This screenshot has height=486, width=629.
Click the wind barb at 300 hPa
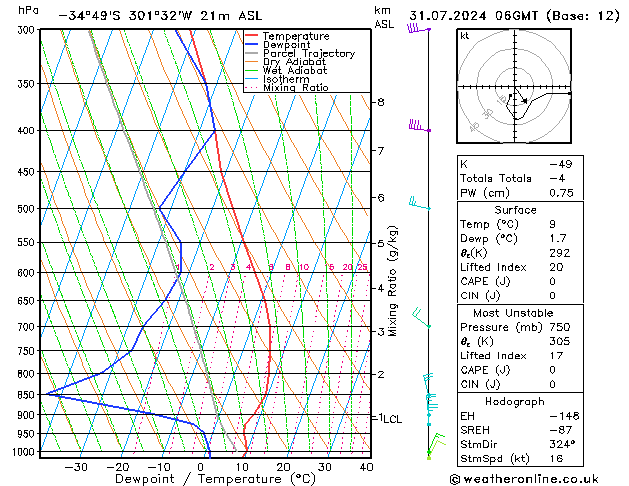pyautogui.click(x=416, y=29)
